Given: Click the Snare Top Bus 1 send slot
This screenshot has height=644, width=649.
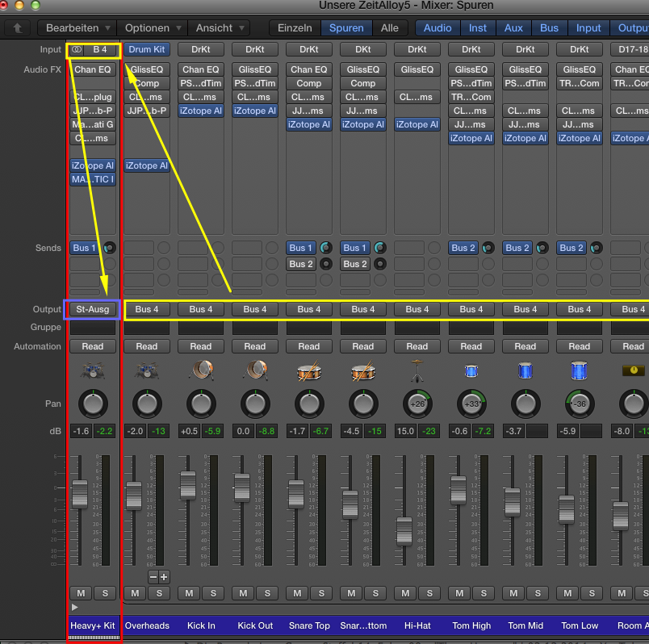Looking at the screenshot, I should (301, 248).
